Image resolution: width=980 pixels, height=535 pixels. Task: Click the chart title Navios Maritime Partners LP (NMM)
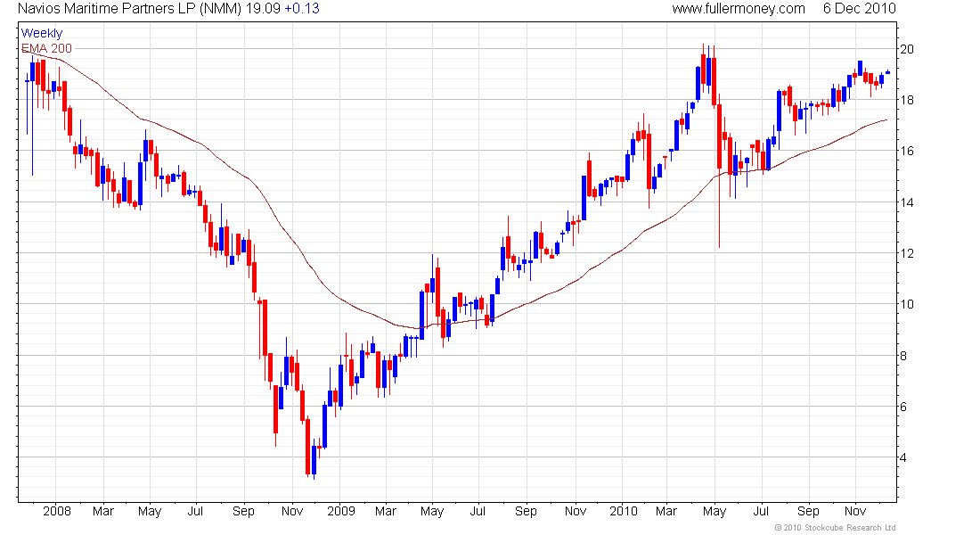coord(129,9)
